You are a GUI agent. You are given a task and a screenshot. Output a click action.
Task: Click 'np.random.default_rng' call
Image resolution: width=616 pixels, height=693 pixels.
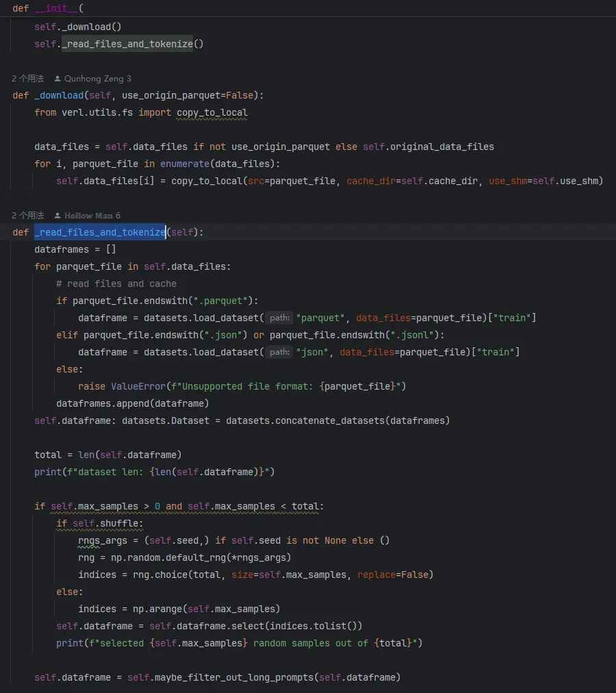[x=168, y=558]
